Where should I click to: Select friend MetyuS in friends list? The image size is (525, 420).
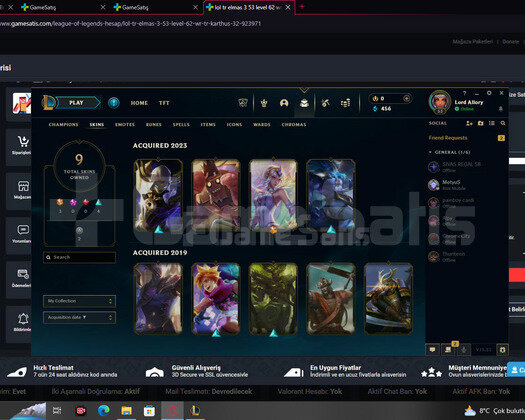tap(467, 185)
